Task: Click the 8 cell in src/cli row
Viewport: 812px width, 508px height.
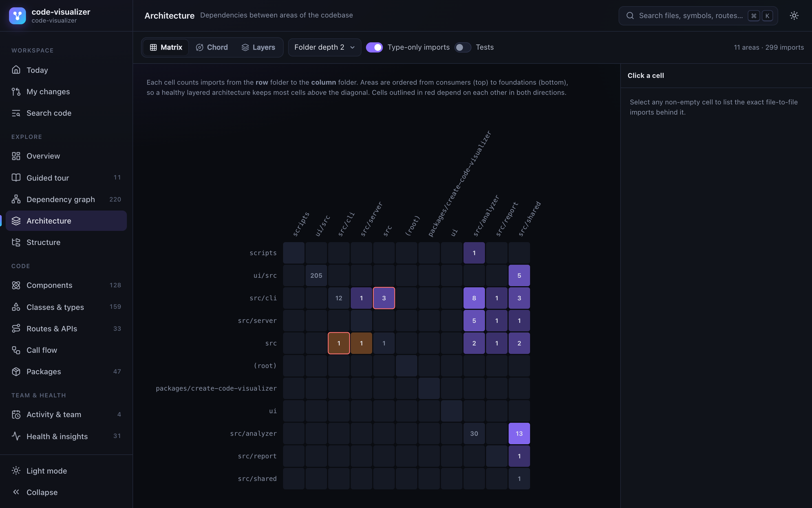Action: click(474, 298)
